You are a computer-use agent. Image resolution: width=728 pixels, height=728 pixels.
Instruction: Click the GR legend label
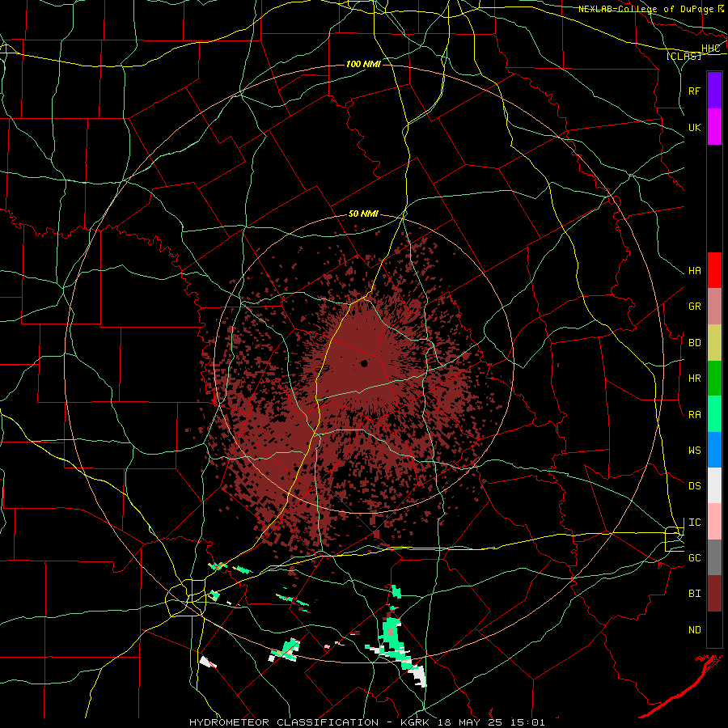(694, 307)
